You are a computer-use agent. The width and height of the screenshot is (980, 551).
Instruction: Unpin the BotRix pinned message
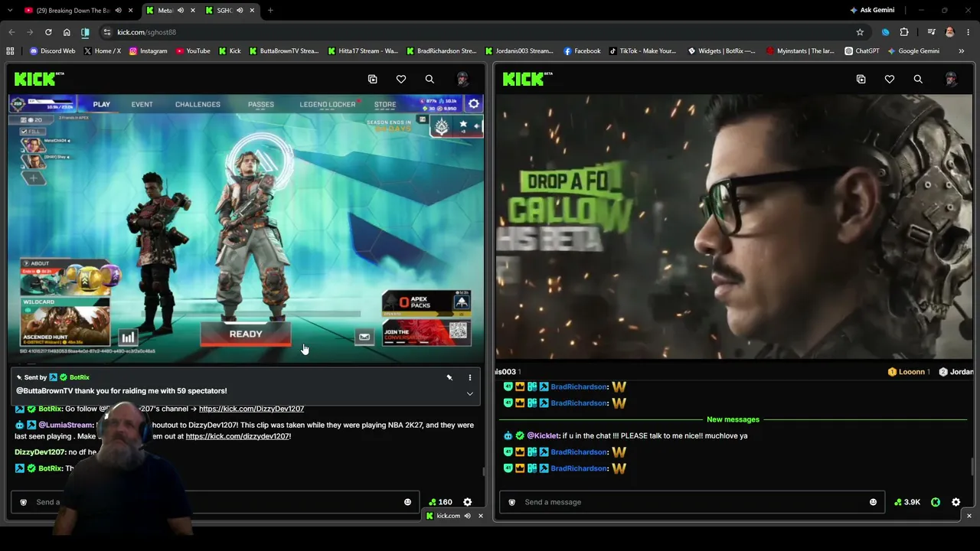[449, 377]
